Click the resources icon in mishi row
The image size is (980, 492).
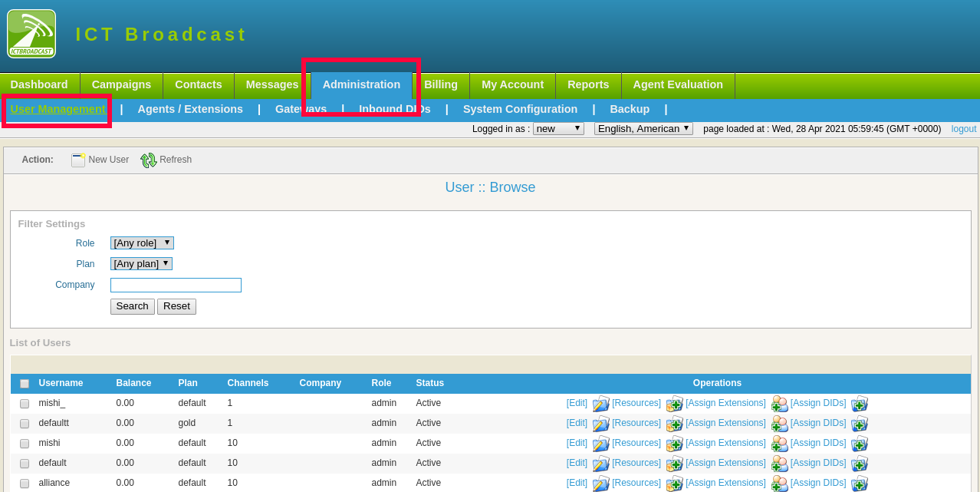click(x=674, y=444)
